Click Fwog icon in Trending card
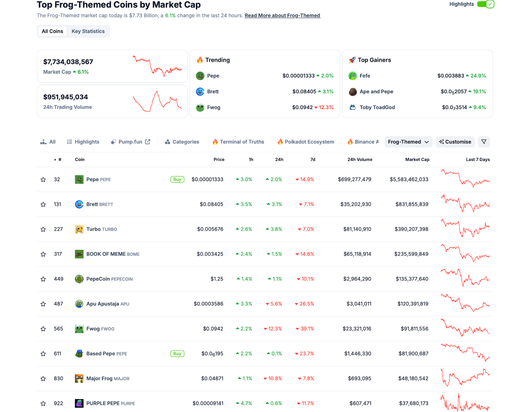 coord(200,107)
